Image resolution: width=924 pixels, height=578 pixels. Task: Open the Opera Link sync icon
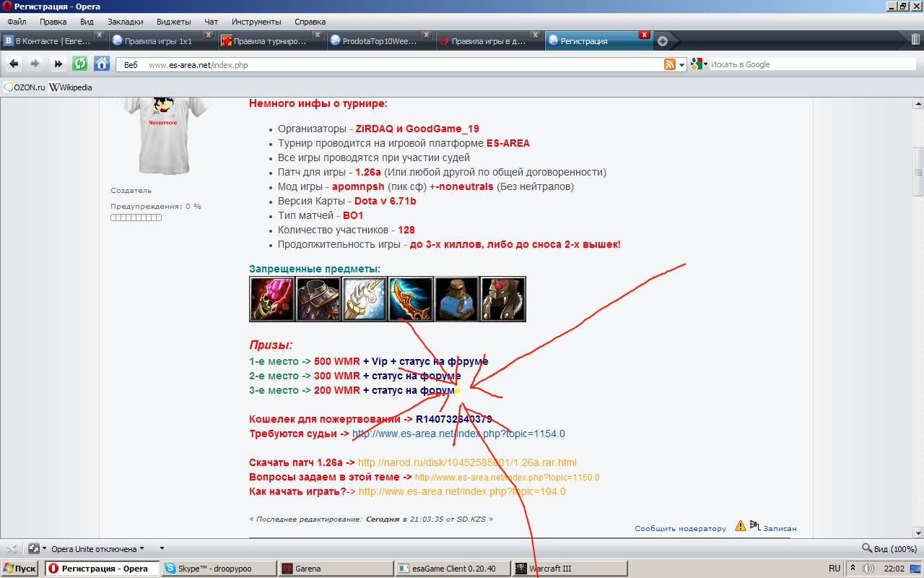point(34,548)
